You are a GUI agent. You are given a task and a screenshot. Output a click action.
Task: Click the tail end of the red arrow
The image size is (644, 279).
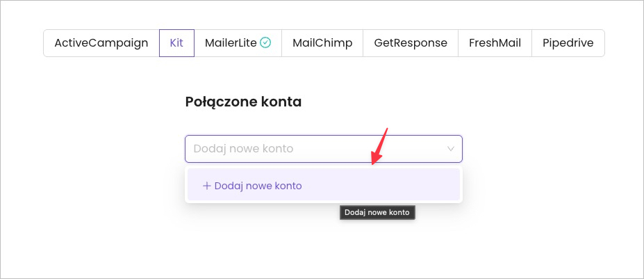point(386,131)
